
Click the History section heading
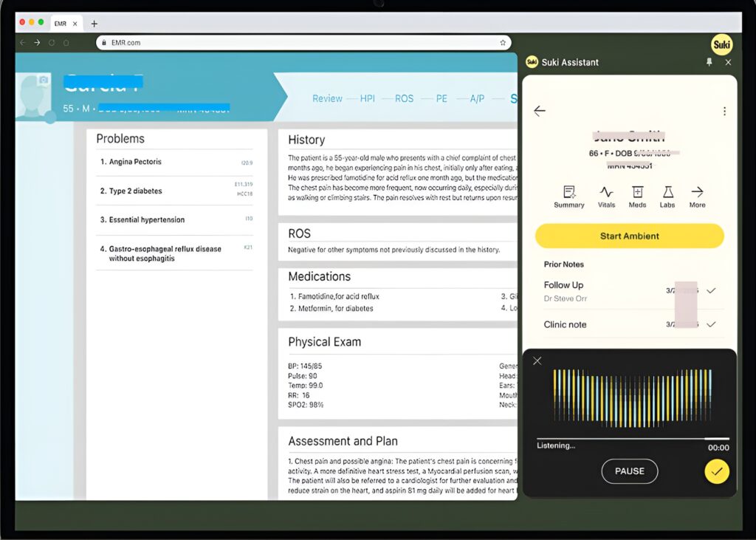306,140
